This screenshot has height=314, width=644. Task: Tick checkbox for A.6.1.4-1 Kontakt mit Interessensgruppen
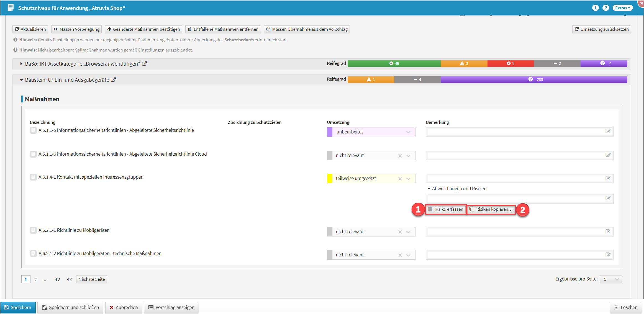(x=33, y=177)
